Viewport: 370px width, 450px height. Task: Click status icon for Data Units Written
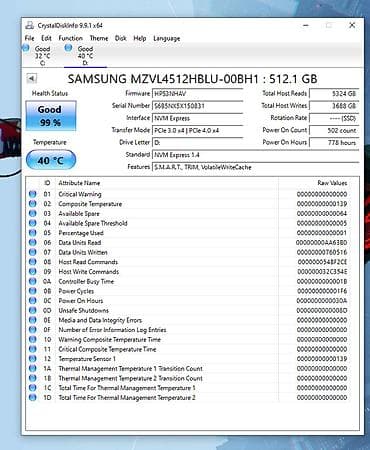coord(32,252)
